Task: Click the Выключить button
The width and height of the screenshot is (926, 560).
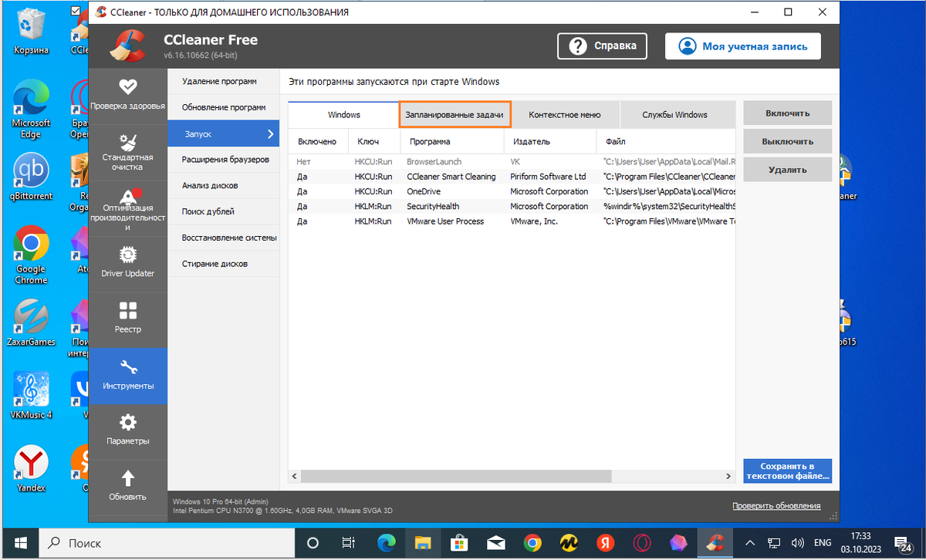Action: pos(788,141)
